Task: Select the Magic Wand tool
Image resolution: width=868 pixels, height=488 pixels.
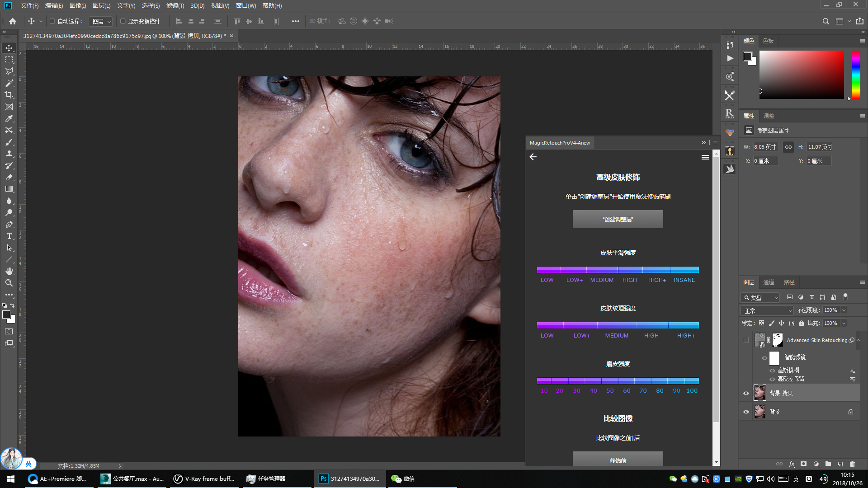Action: [x=9, y=83]
